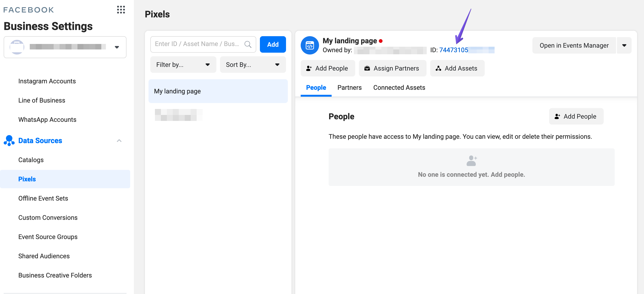Click the business account avatar thumbnail
Image resolution: width=644 pixels, height=294 pixels.
[x=17, y=47]
